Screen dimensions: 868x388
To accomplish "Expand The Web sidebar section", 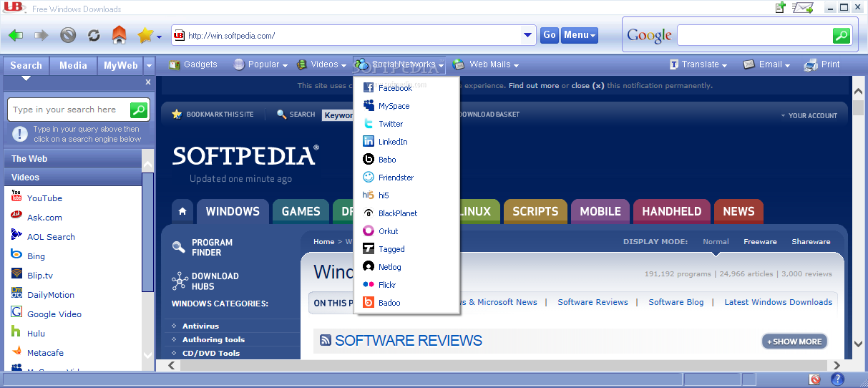I will coord(73,159).
